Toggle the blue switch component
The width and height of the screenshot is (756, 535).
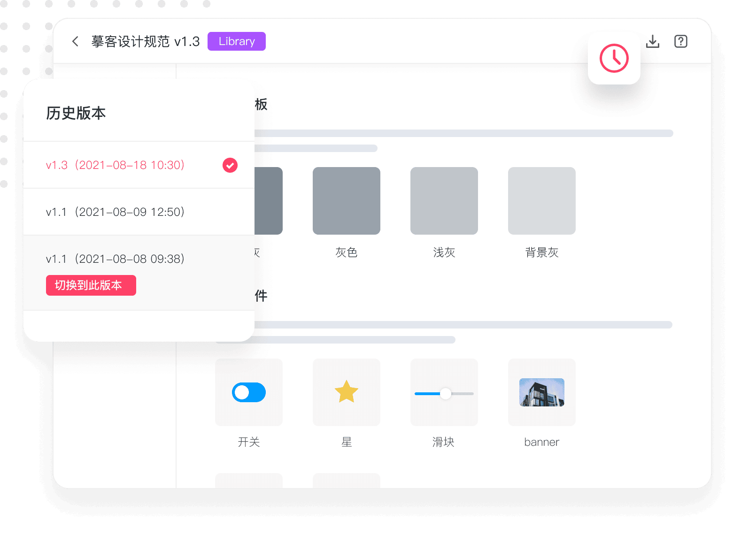249,392
